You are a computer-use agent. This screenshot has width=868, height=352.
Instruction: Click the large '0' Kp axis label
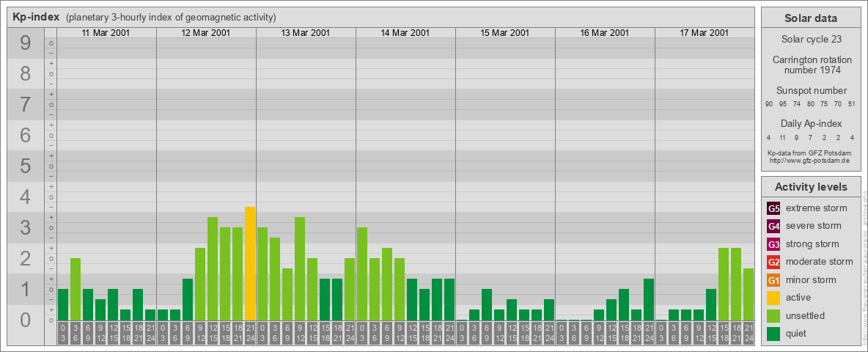pyautogui.click(x=26, y=320)
